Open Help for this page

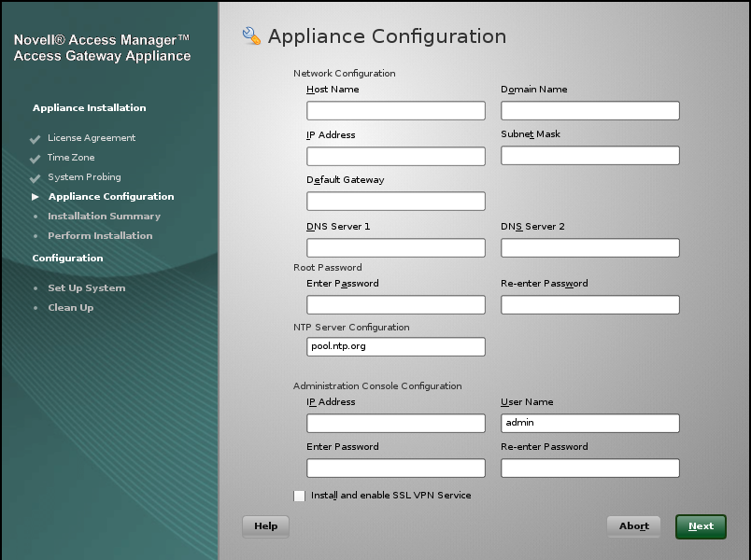pos(266,526)
